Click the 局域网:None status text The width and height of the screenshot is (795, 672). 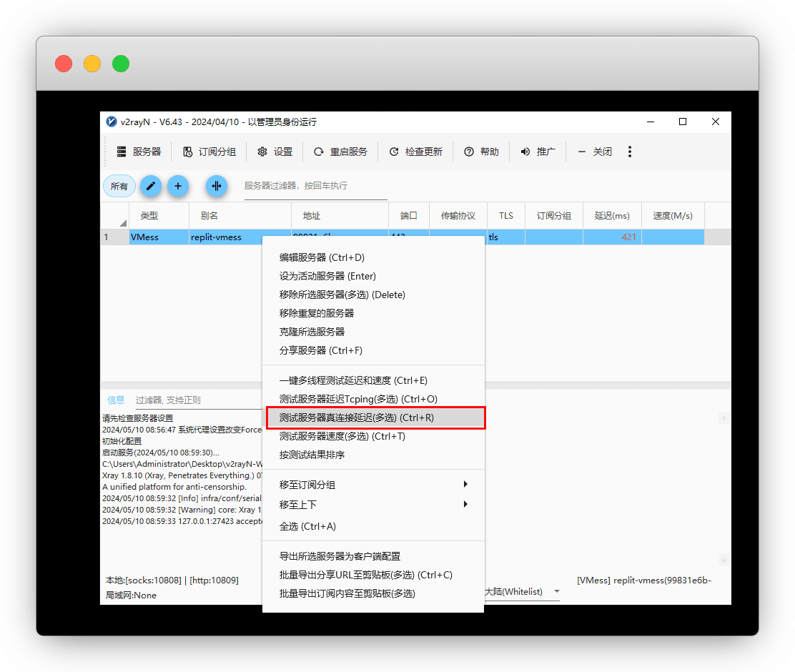[131, 596]
